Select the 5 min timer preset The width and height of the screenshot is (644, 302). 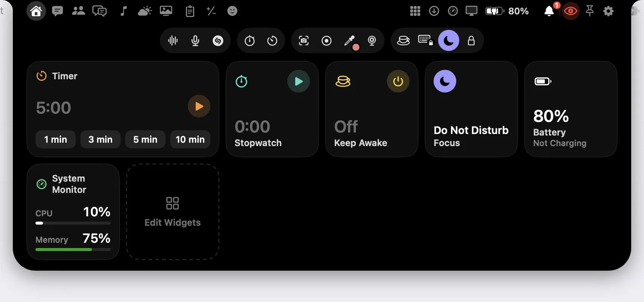pos(145,139)
